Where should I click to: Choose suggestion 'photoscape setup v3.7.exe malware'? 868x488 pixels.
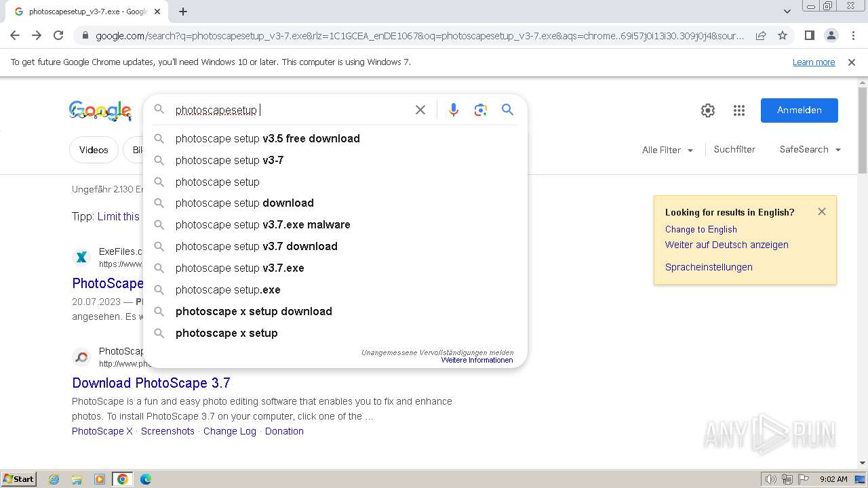(x=335, y=224)
